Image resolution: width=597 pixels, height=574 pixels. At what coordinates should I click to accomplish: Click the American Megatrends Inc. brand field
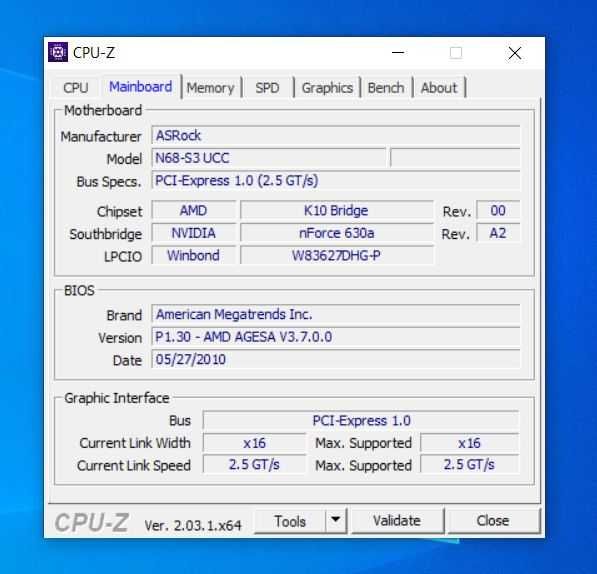pyautogui.click(x=336, y=314)
